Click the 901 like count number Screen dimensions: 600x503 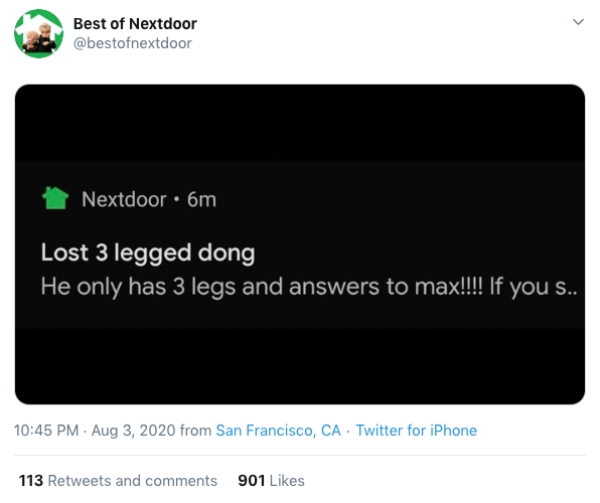250,480
